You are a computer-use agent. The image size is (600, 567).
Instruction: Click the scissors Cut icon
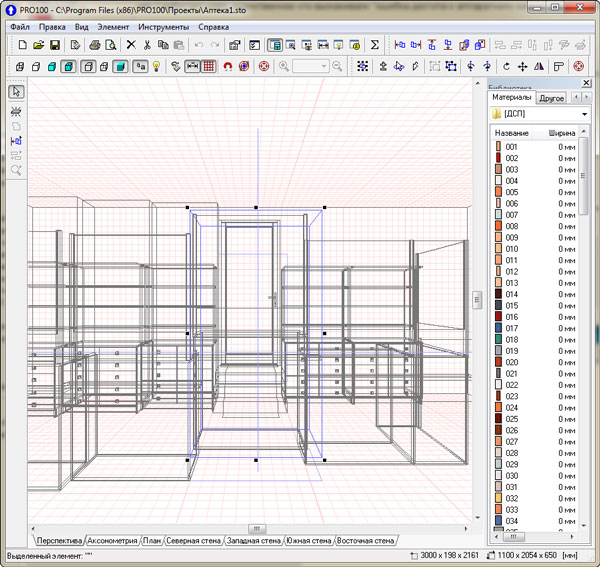pyautogui.click(x=146, y=45)
